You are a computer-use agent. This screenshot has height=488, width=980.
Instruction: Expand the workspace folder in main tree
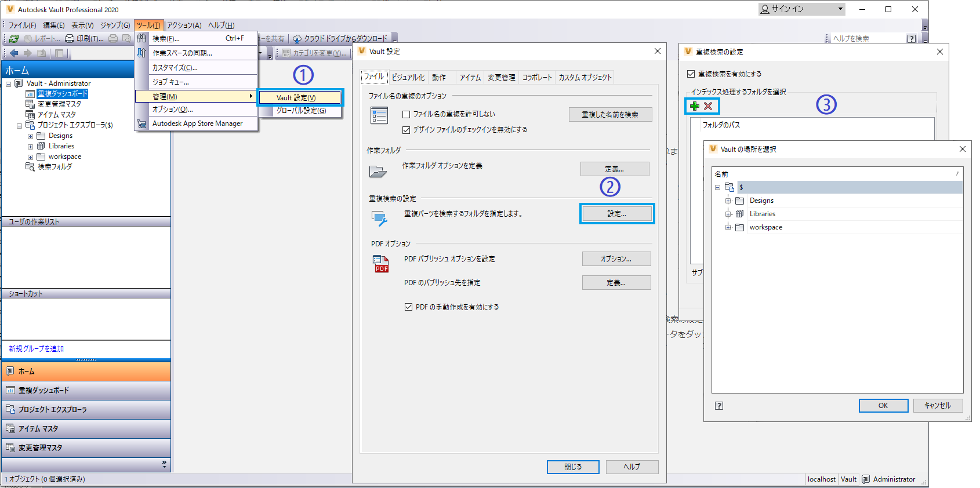[x=31, y=157]
